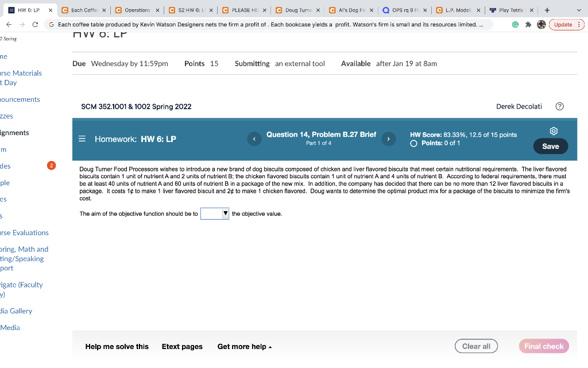This screenshot has width=588, height=368.
Task: Click the HW Score 83.33% text
Action: click(x=463, y=135)
